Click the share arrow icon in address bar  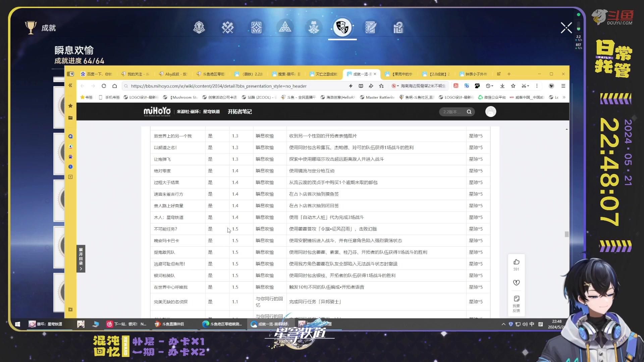point(371,86)
